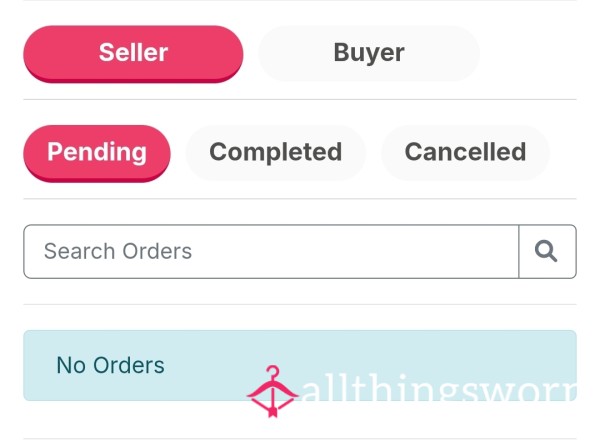Screen dimensions: 600x446
Task: Show Completed orders
Action: (276, 152)
